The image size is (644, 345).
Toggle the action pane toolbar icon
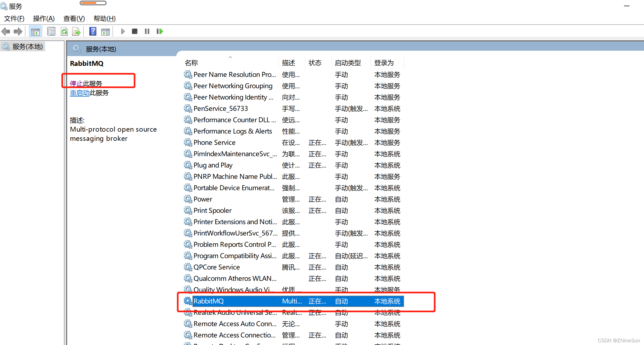click(106, 32)
